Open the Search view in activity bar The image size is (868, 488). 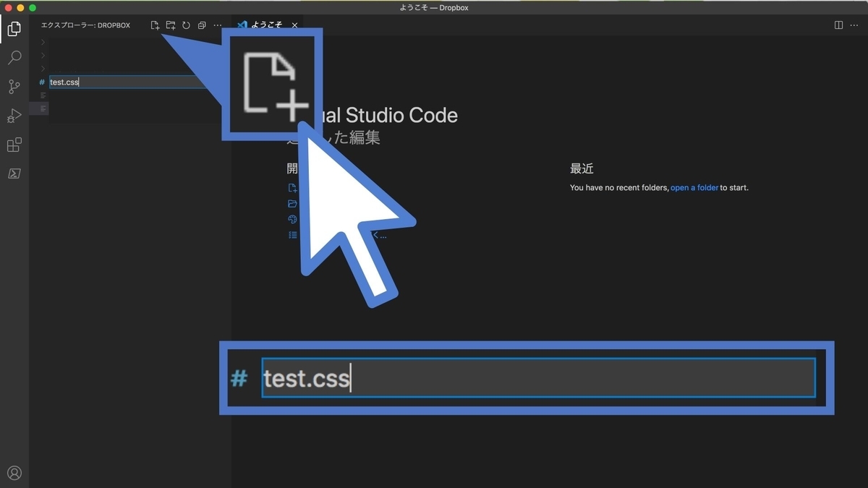14,58
